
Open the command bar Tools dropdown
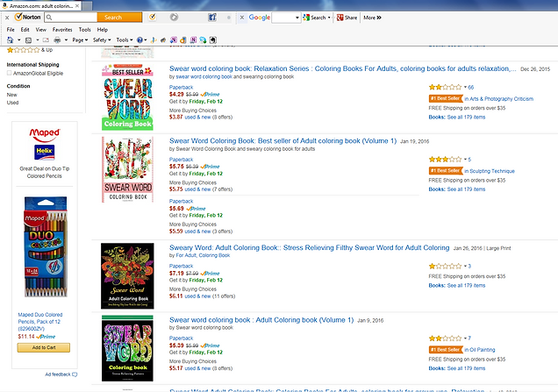click(125, 40)
